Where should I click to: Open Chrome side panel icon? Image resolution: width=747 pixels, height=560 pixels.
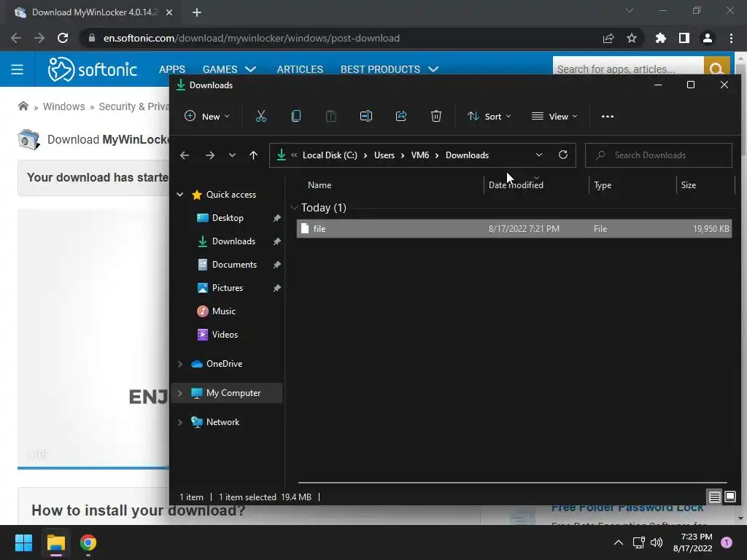684,38
